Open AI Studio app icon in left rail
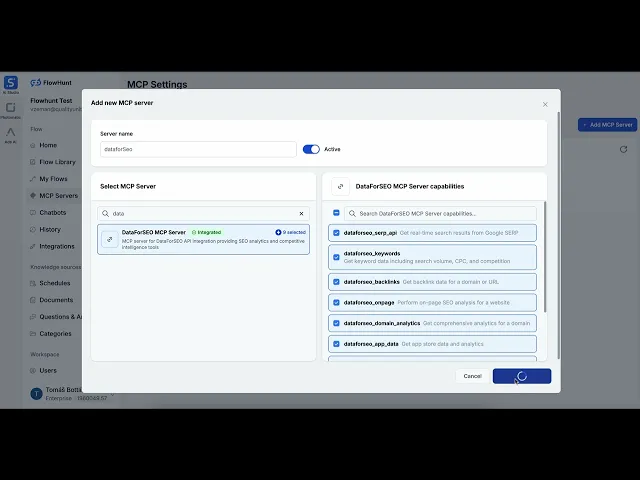 [x=11, y=83]
